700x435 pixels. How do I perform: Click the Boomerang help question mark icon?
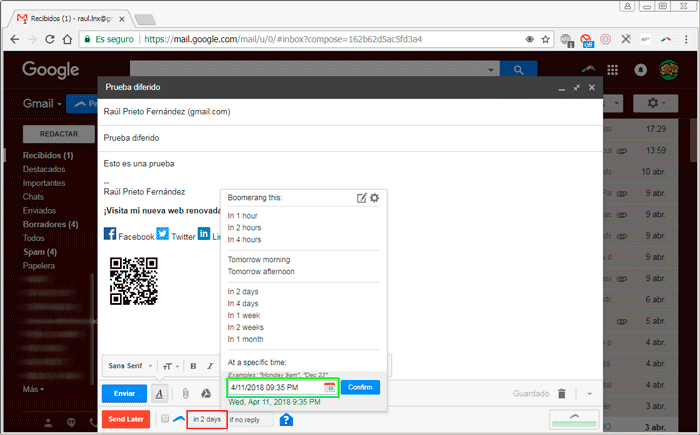(286, 419)
